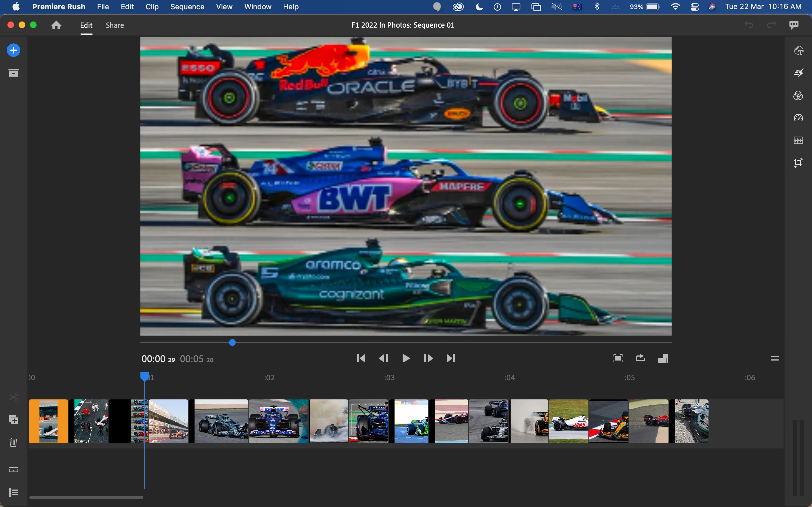Open the Speed panel icon

point(798,118)
